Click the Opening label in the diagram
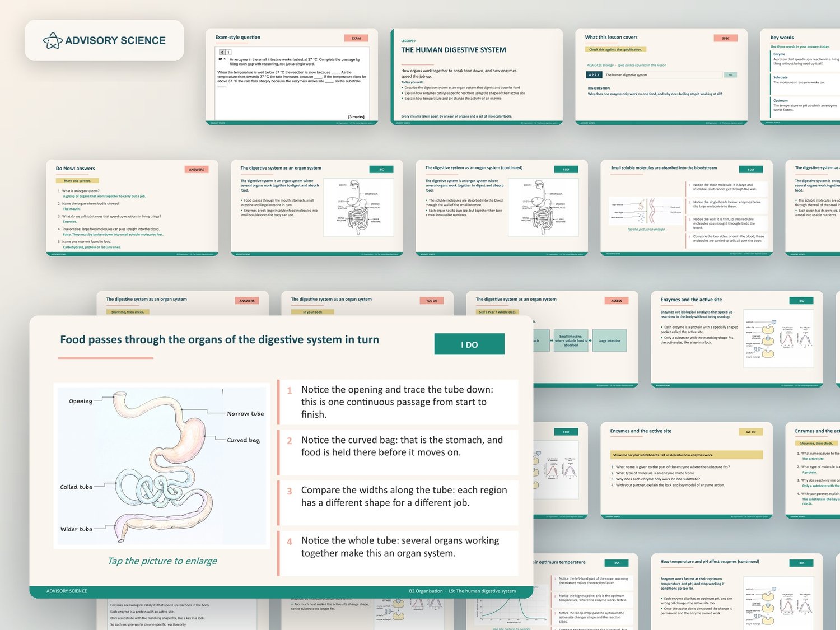 pos(81,402)
